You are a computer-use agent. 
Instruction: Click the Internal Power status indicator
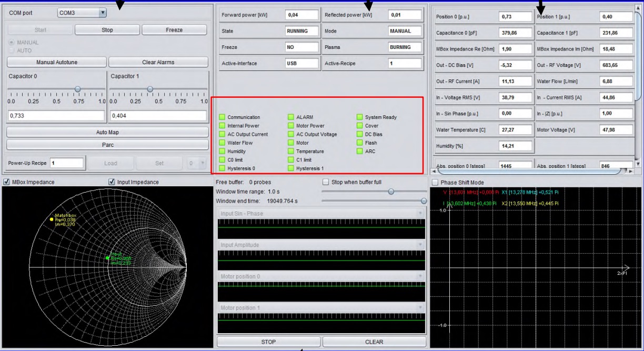pos(222,126)
